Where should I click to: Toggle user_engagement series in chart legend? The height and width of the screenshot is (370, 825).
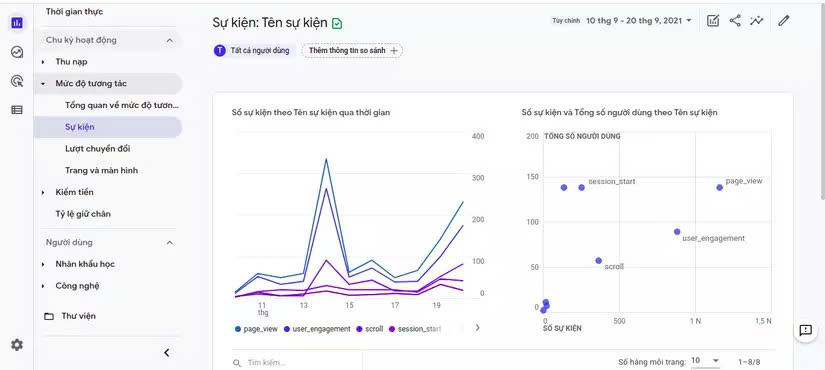[317, 329]
